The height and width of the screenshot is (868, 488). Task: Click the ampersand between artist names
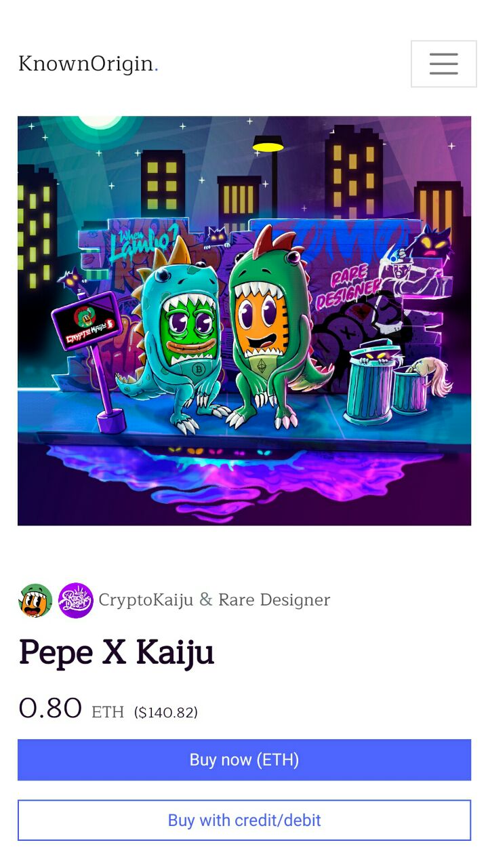pos(206,600)
